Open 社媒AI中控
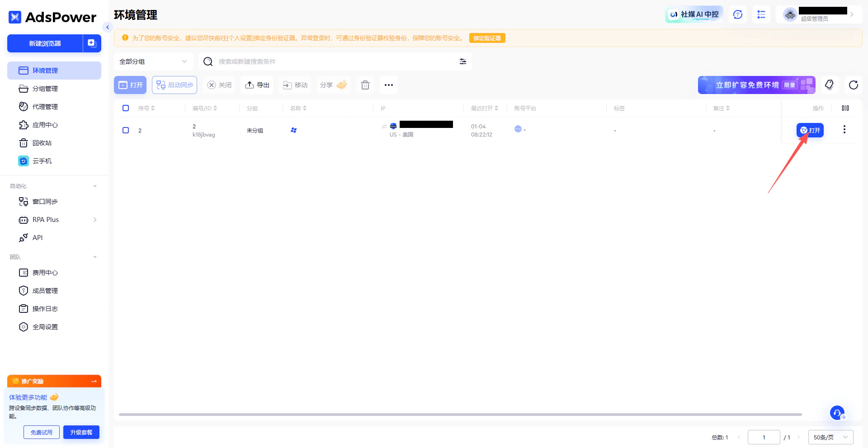The image size is (868, 448). pyautogui.click(x=694, y=14)
